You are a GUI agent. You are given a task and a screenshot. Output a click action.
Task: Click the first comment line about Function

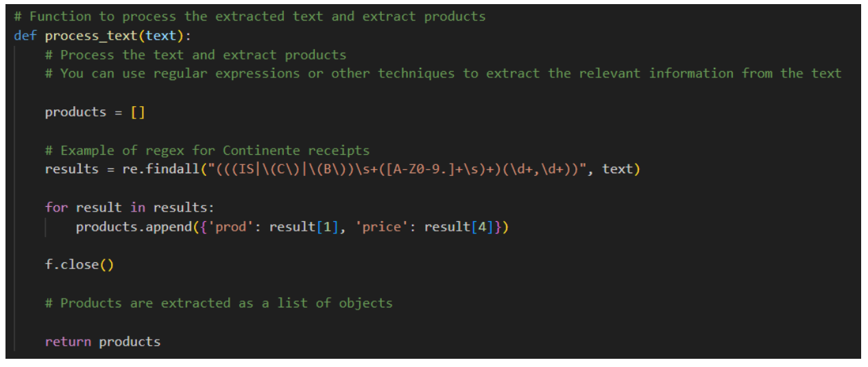pos(250,16)
